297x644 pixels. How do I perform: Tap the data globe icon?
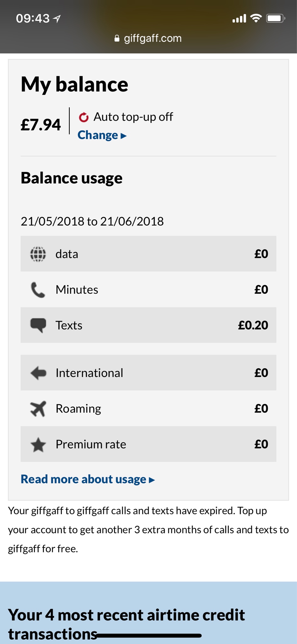[38, 254]
